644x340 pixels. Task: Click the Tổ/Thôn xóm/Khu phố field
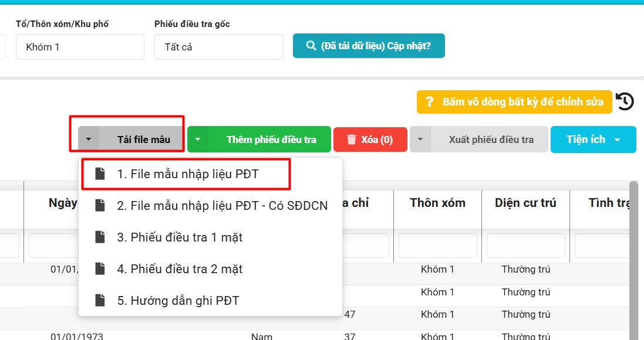[x=80, y=47]
